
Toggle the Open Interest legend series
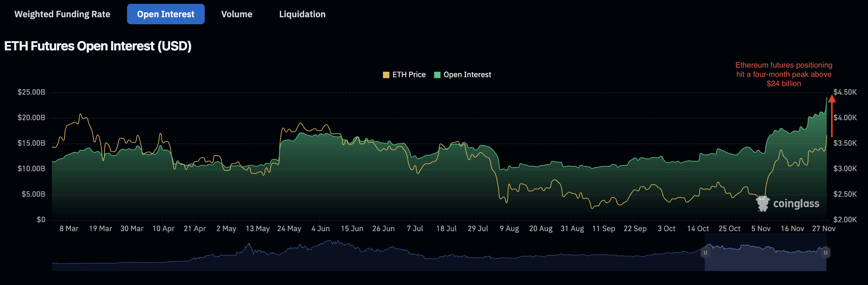pyautogui.click(x=463, y=75)
